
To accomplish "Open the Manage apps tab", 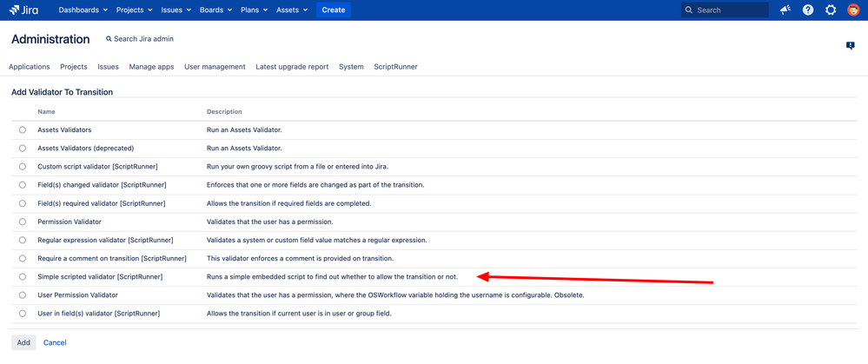I will click(152, 66).
